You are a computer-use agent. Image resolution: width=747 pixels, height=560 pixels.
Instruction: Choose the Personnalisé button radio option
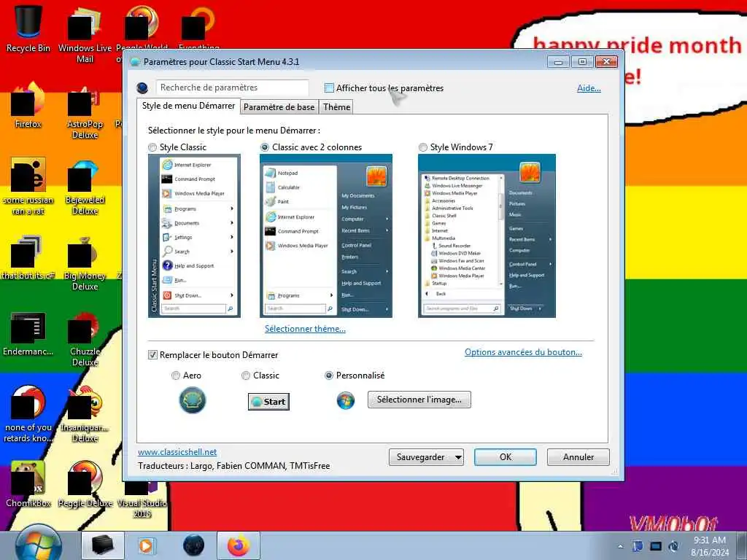pos(329,376)
